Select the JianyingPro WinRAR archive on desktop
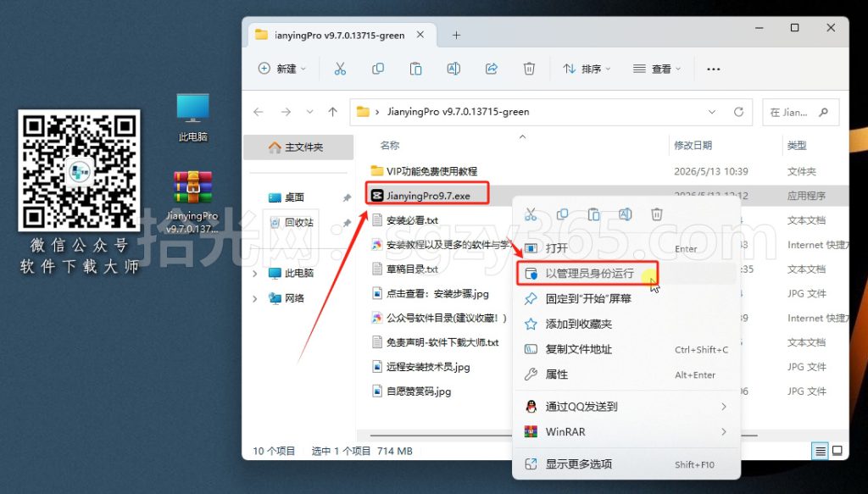The width and height of the screenshot is (868, 494). click(192, 202)
